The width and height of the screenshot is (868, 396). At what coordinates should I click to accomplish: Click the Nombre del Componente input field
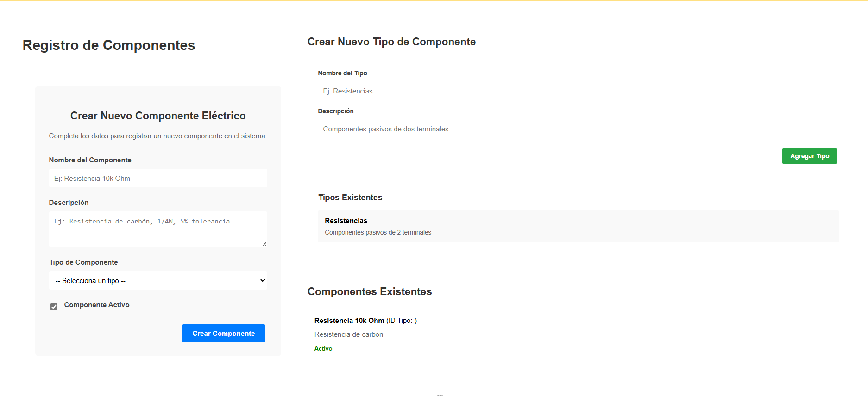pyautogui.click(x=158, y=178)
